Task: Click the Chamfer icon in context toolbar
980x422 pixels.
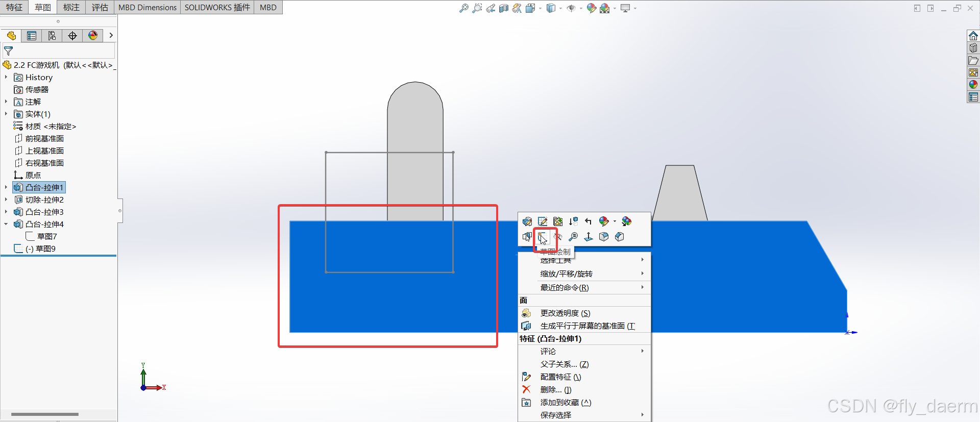Action: (620, 237)
